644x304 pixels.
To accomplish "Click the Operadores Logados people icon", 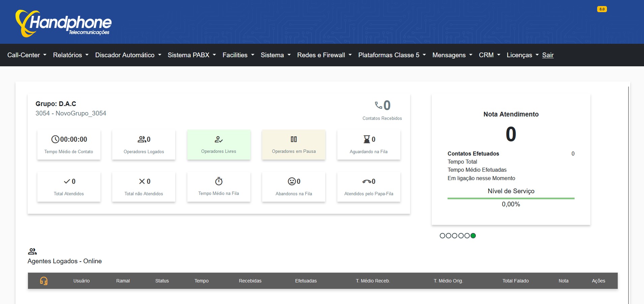I will pyautogui.click(x=142, y=139).
